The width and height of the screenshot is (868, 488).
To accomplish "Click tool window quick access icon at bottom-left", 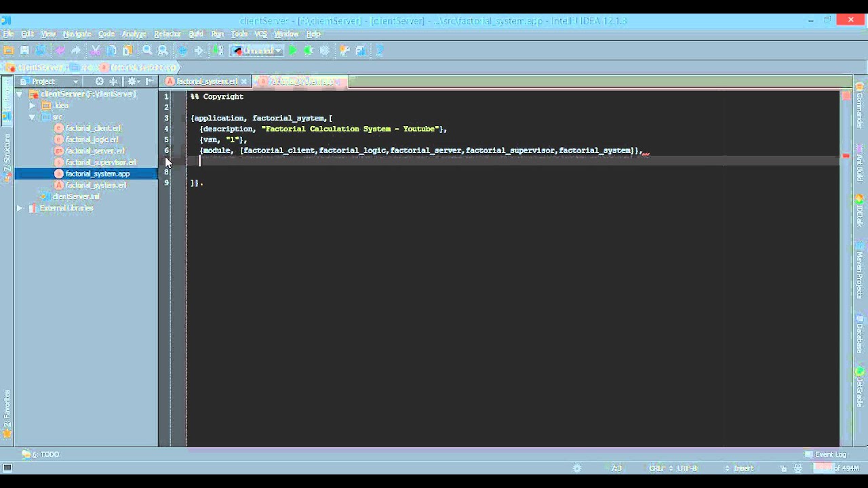I will tap(7, 468).
